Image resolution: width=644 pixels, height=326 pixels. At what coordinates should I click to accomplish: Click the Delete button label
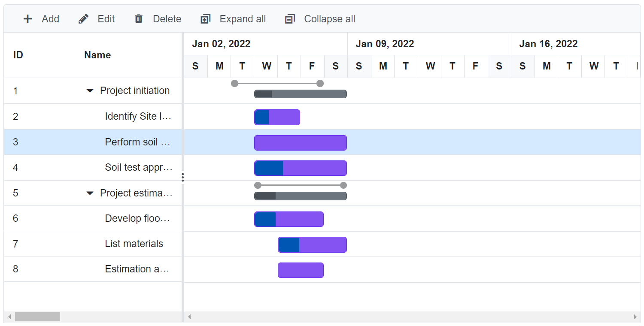tap(167, 19)
